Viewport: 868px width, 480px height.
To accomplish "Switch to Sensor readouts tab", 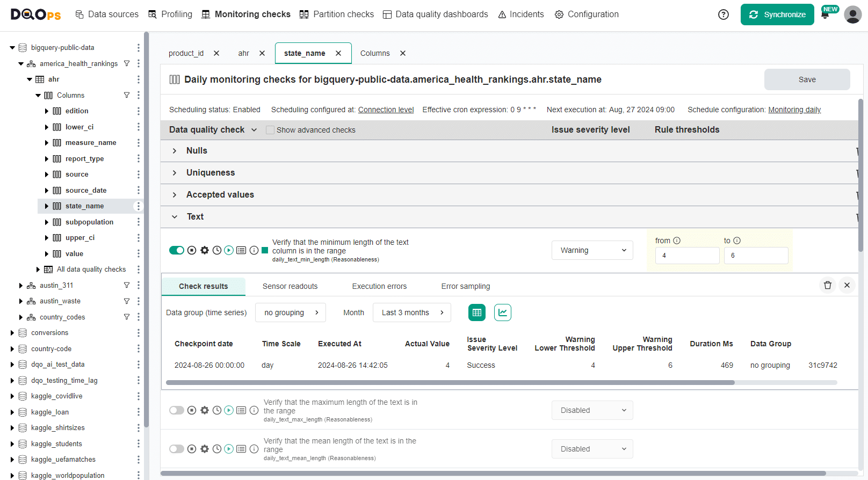I will tap(290, 286).
